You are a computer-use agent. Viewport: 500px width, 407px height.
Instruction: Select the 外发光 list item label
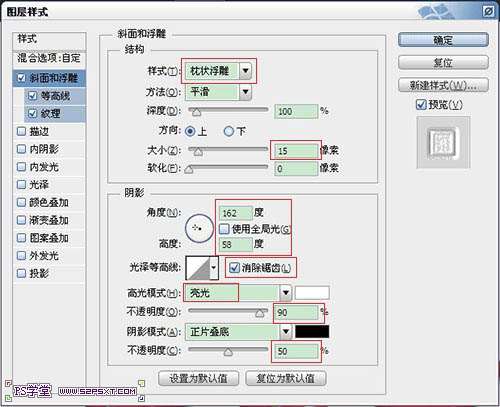[x=44, y=256]
